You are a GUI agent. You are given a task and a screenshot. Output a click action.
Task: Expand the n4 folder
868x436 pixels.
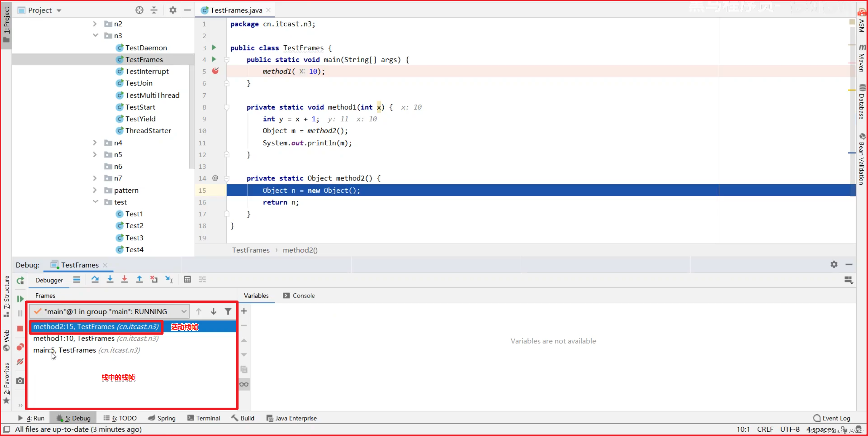(95, 143)
